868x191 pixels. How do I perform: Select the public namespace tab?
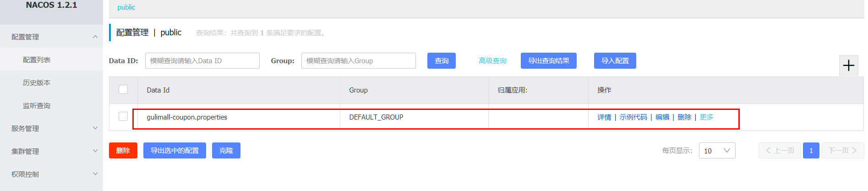[126, 7]
